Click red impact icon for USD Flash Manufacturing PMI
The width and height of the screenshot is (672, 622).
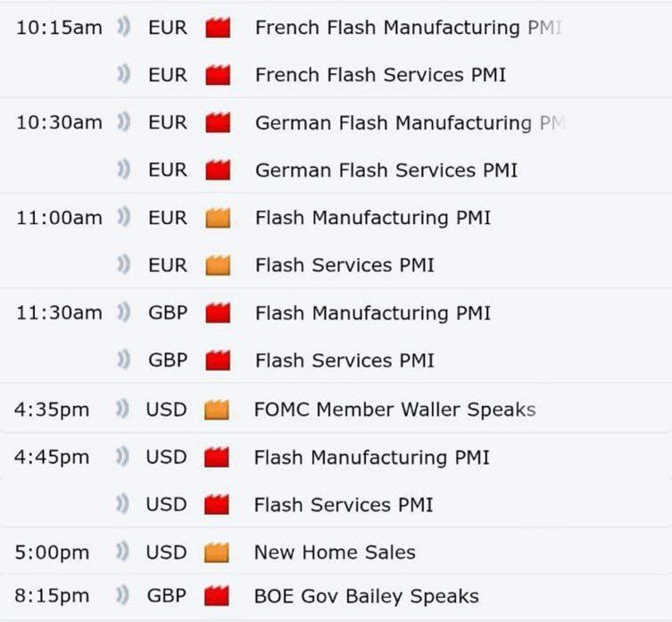217,458
